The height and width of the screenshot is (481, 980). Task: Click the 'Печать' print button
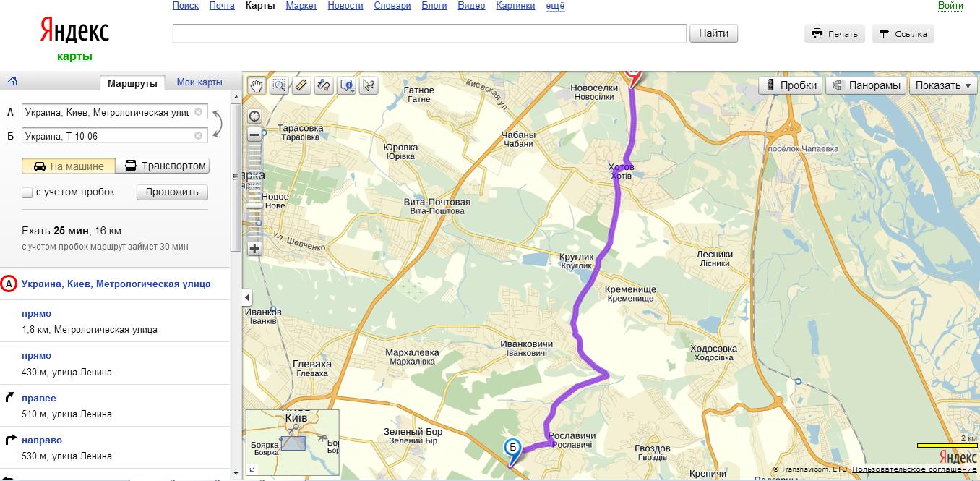tap(835, 34)
